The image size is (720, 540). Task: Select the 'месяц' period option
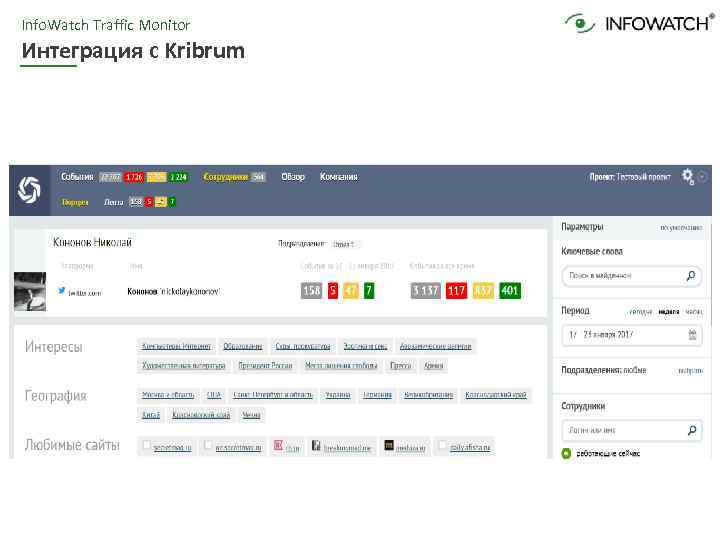[x=694, y=312]
